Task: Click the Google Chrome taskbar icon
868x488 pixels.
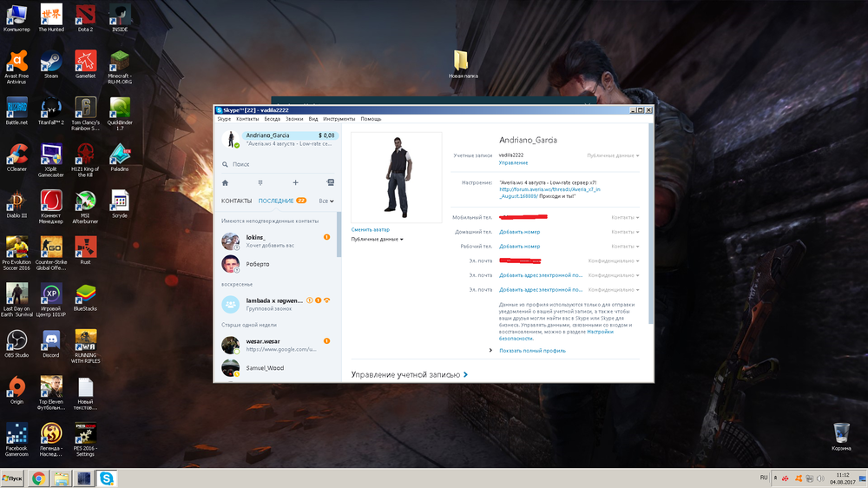Action: (39, 478)
